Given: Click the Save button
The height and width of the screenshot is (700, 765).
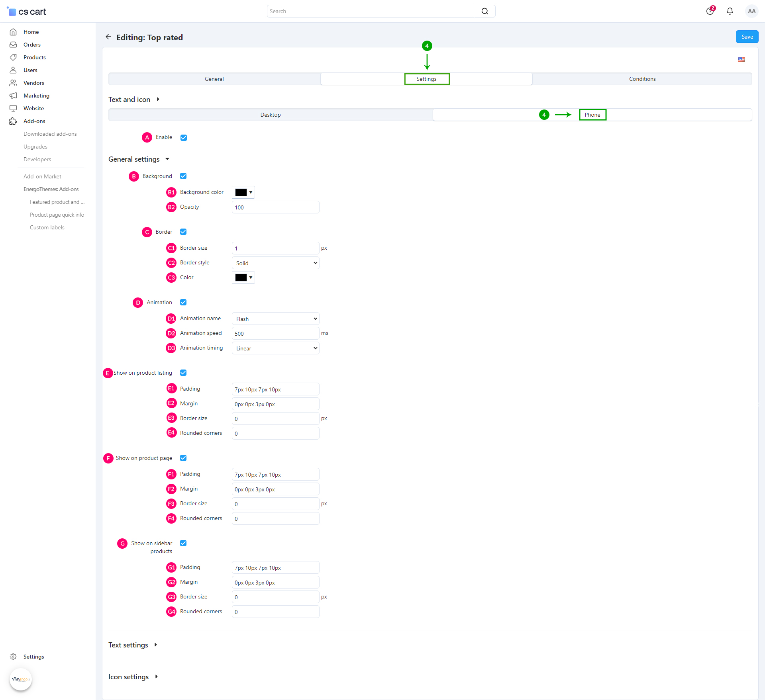Looking at the screenshot, I should pos(747,37).
